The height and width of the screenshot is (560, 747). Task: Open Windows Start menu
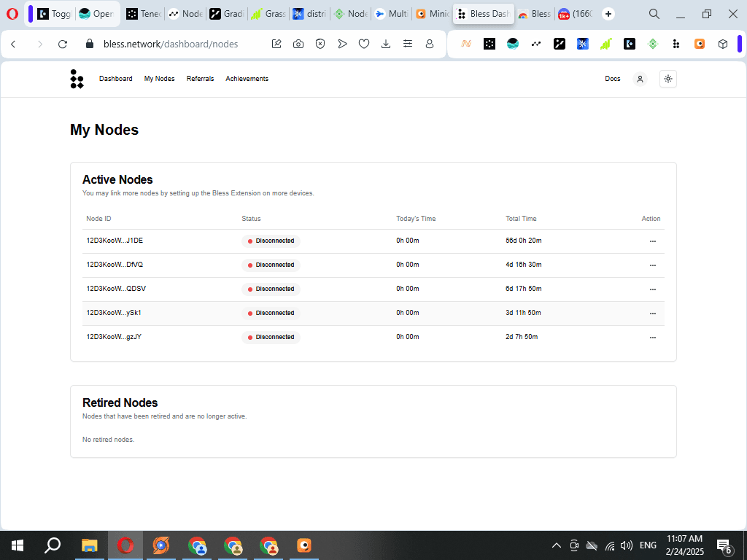[x=17, y=545]
